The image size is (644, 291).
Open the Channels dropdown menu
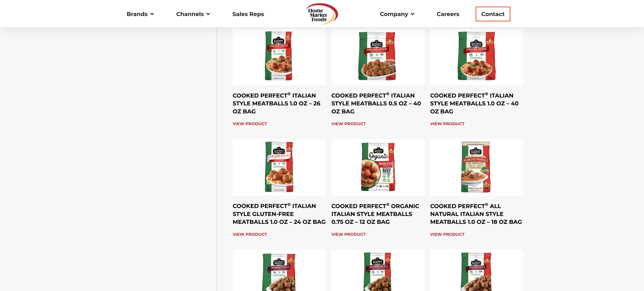(193, 14)
